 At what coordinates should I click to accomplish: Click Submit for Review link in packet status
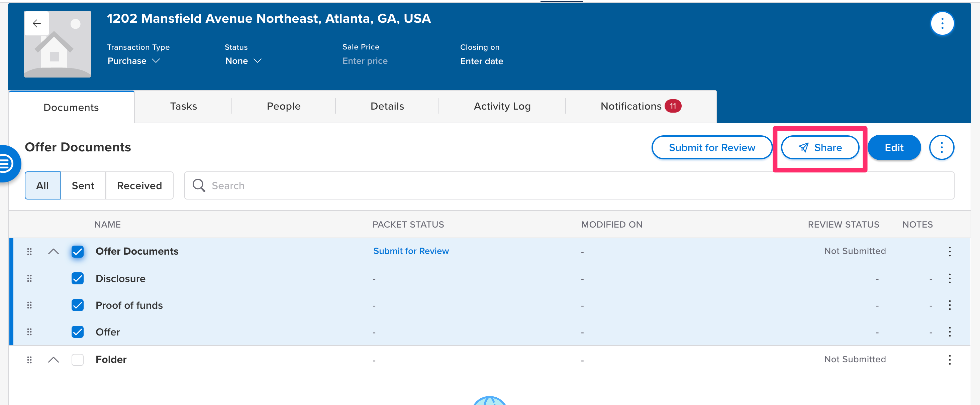point(411,251)
